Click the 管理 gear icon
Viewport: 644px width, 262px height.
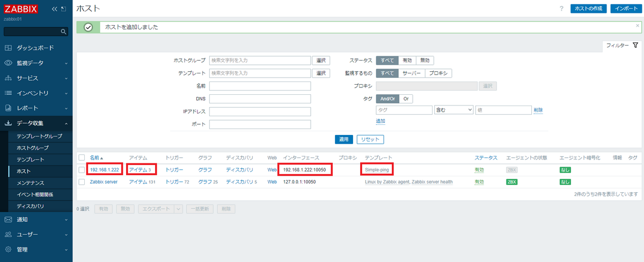[8, 249]
